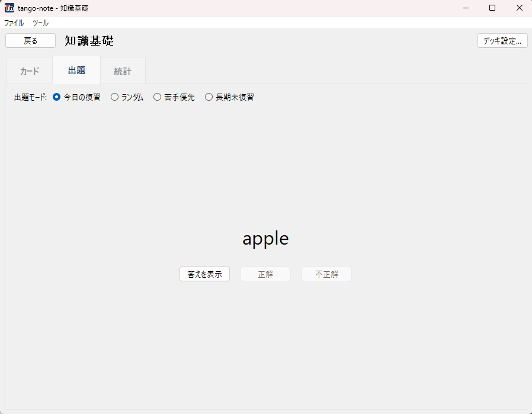Select 苦手優先 quiz mode
The height and width of the screenshot is (414, 532).
[x=174, y=97]
